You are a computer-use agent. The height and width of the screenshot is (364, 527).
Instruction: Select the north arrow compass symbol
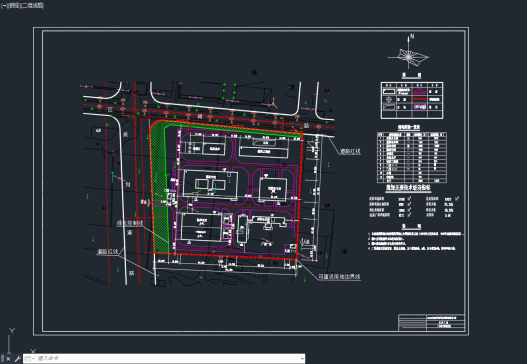(409, 53)
